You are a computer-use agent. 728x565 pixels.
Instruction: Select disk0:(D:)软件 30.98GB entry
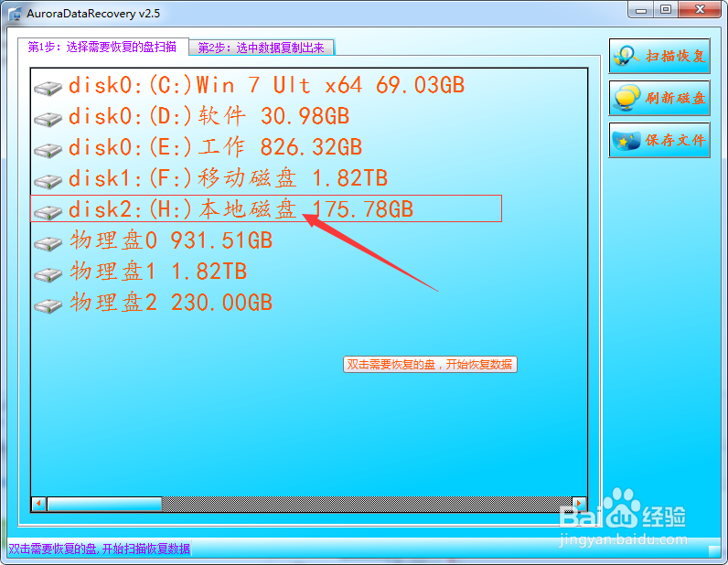(209, 116)
